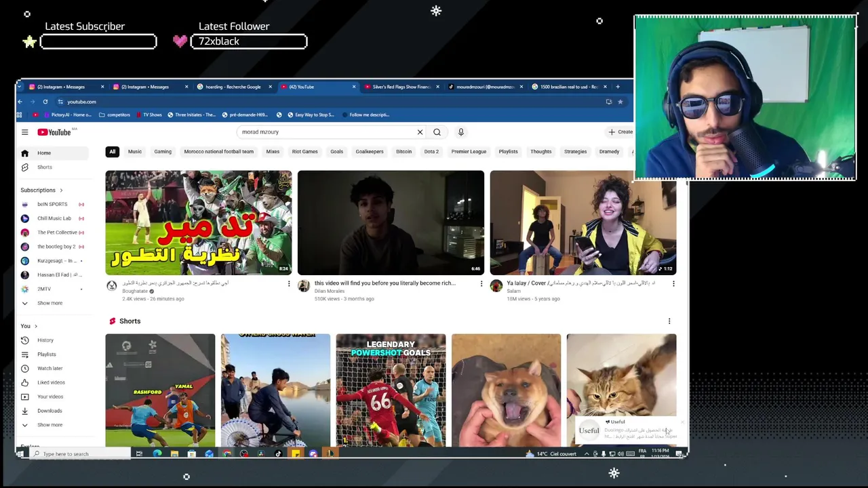Open beIN SPORTS subscription
The height and width of the screenshot is (488, 868).
53,204
